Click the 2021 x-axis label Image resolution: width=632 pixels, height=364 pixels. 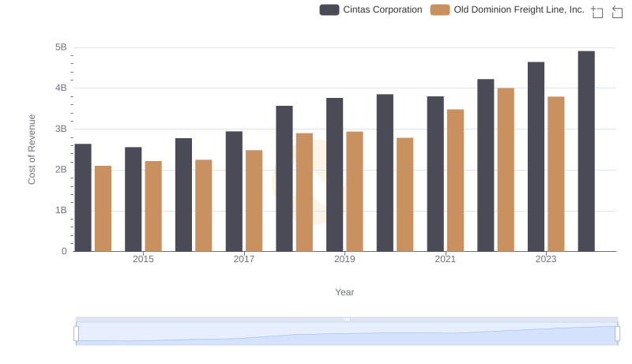pos(445,259)
